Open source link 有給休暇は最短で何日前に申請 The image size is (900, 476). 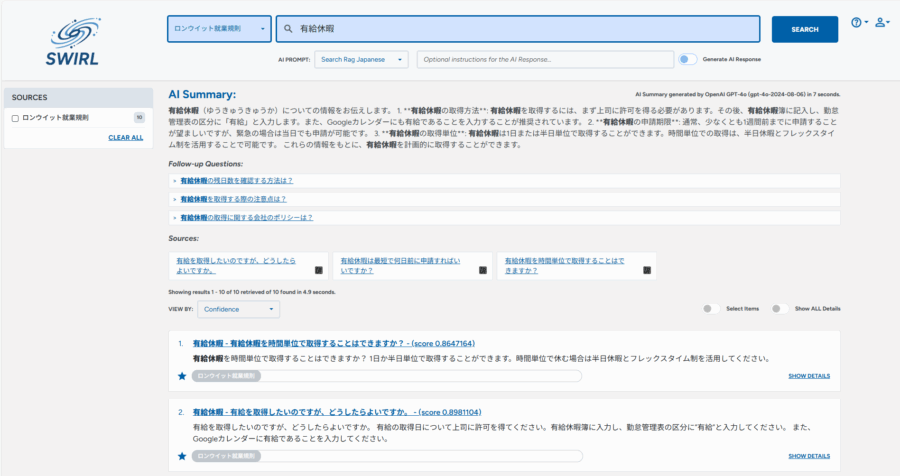(400, 265)
